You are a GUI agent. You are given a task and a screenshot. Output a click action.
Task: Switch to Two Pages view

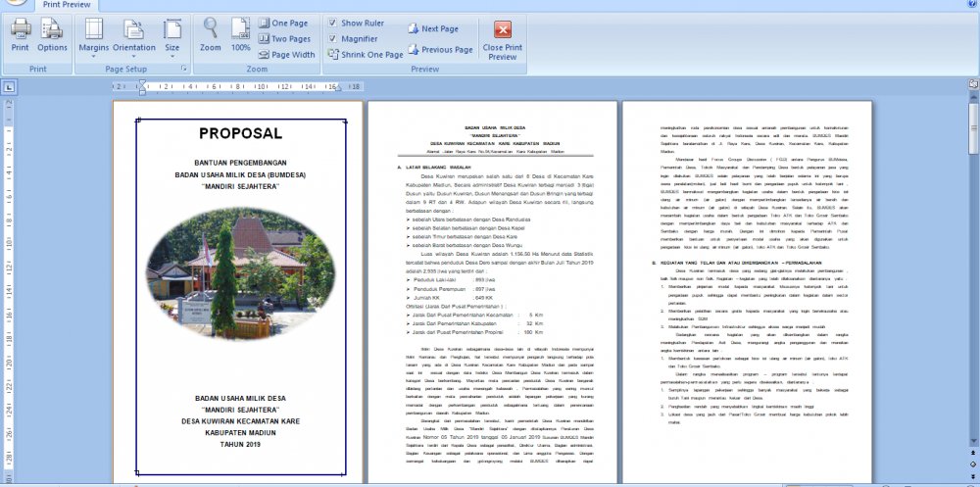[x=284, y=39]
